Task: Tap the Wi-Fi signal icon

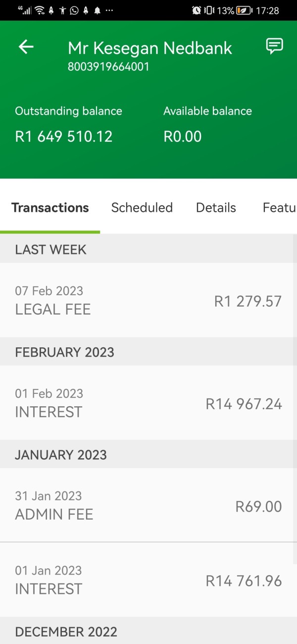Action: (x=40, y=10)
